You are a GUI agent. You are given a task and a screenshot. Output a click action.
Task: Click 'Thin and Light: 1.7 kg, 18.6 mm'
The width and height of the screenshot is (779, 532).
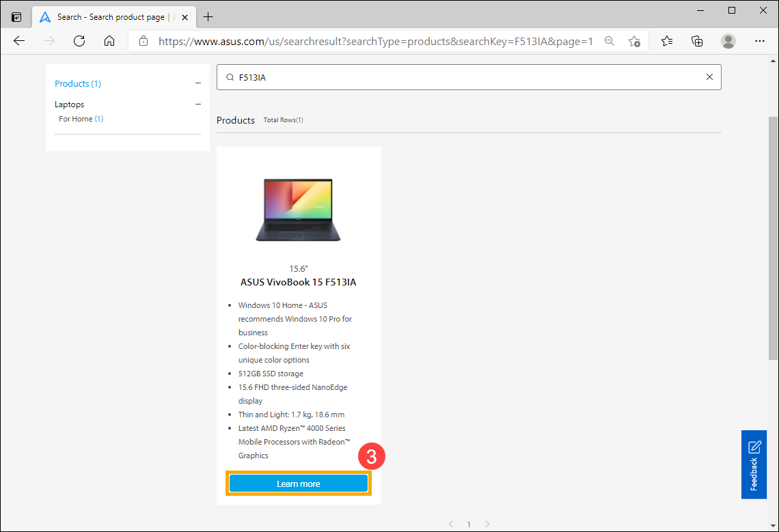pos(291,415)
